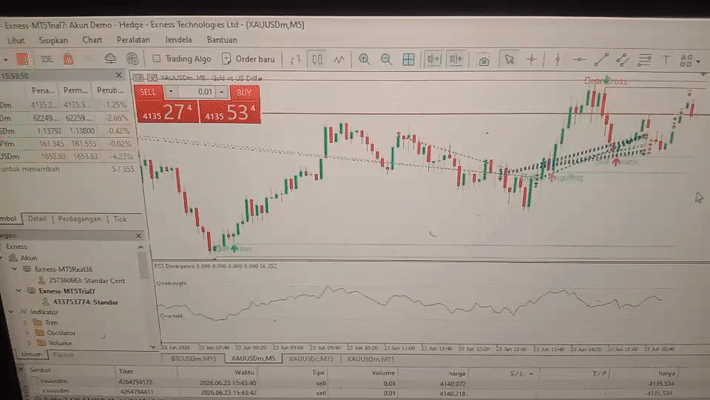Toggle auto scroll chart to end
Viewport: 710px width, 400px height.
coord(433,59)
